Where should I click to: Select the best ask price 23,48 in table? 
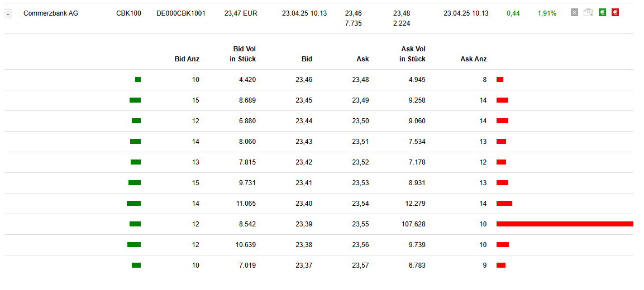[360, 80]
